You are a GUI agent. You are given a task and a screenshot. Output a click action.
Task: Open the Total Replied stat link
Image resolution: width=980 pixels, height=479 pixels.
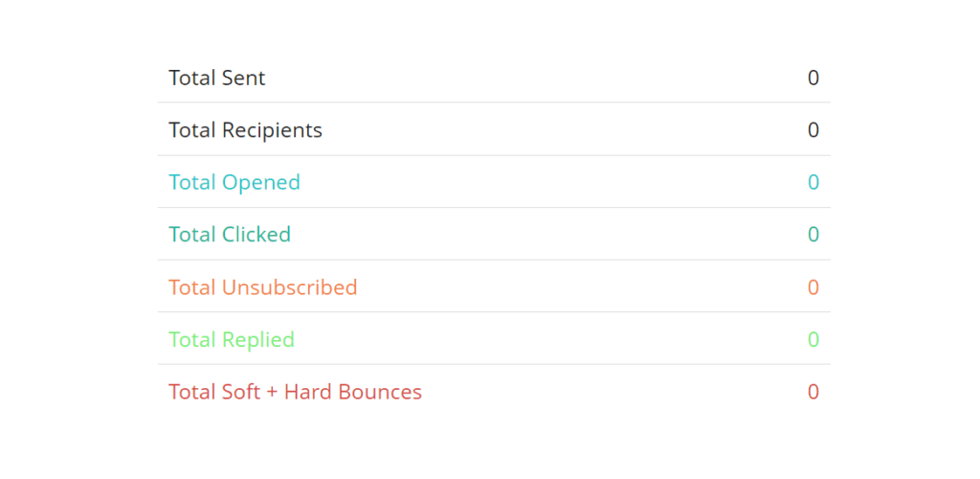click(x=231, y=339)
